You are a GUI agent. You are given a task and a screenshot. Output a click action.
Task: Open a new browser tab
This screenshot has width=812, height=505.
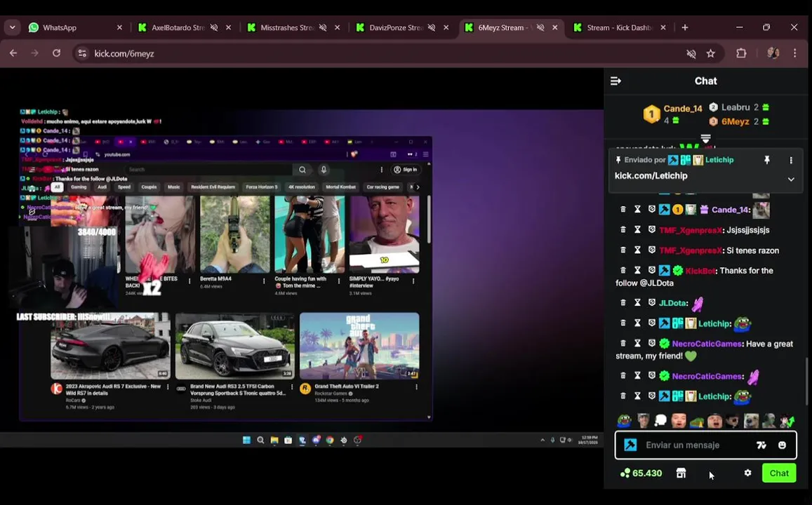(x=684, y=27)
